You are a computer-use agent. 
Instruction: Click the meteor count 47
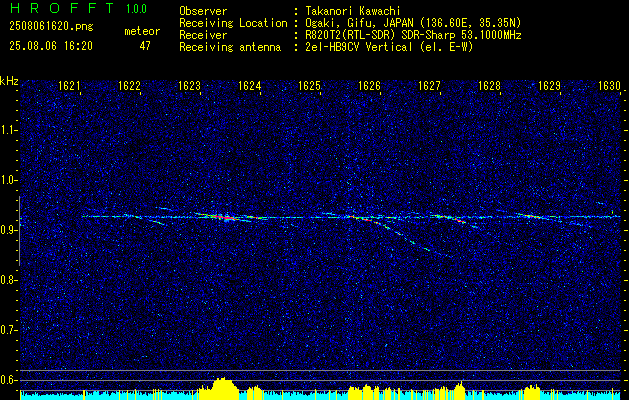(x=145, y=46)
